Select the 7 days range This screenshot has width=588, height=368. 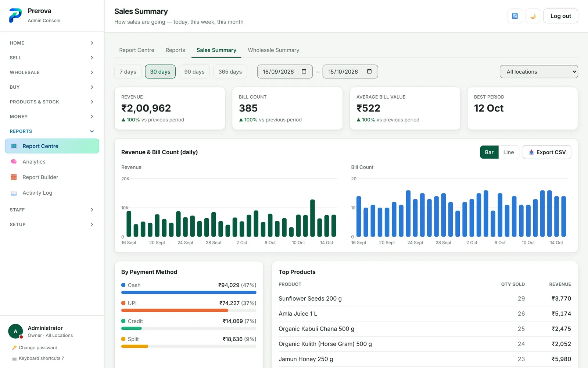[128, 71]
